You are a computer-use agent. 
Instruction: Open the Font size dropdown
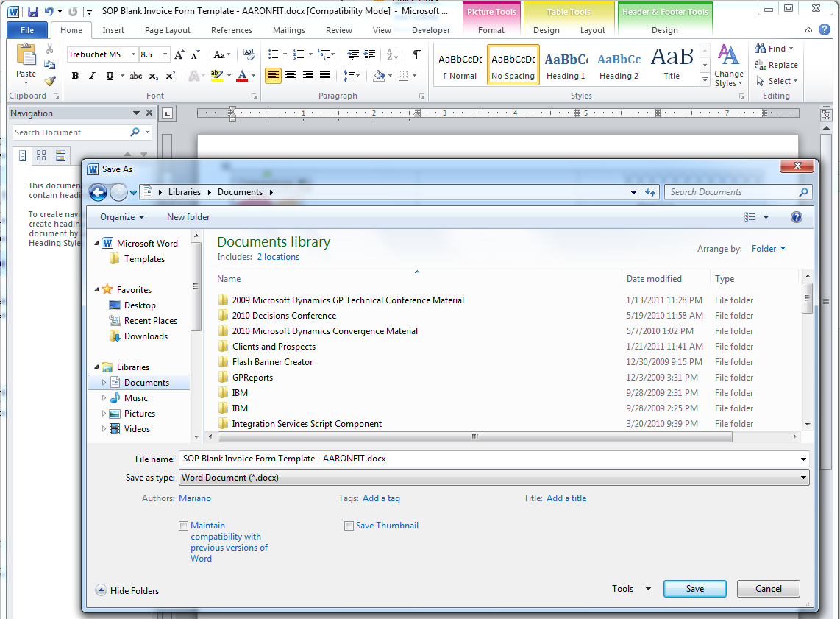(165, 54)
